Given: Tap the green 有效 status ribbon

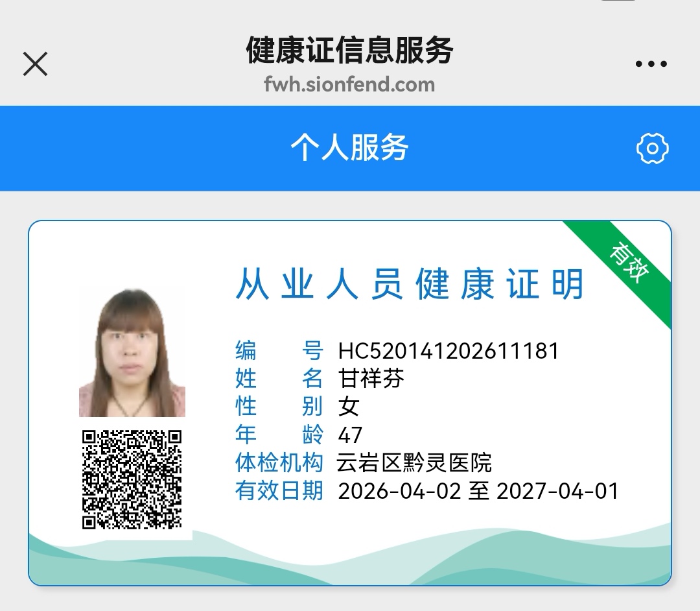Looking at the screenshot, I should tap(629, 264).
